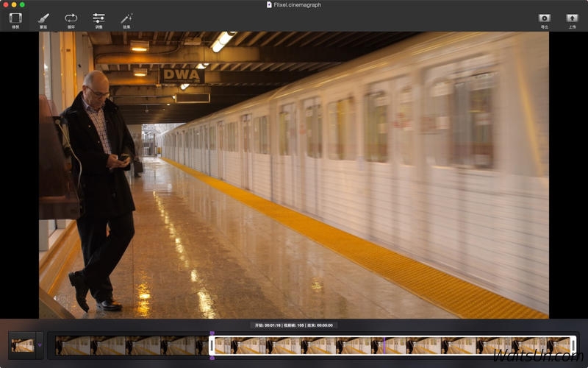Viewport: 588px width, 368px height.
Task: Open the Loop tool
Action: click(71, 21)
